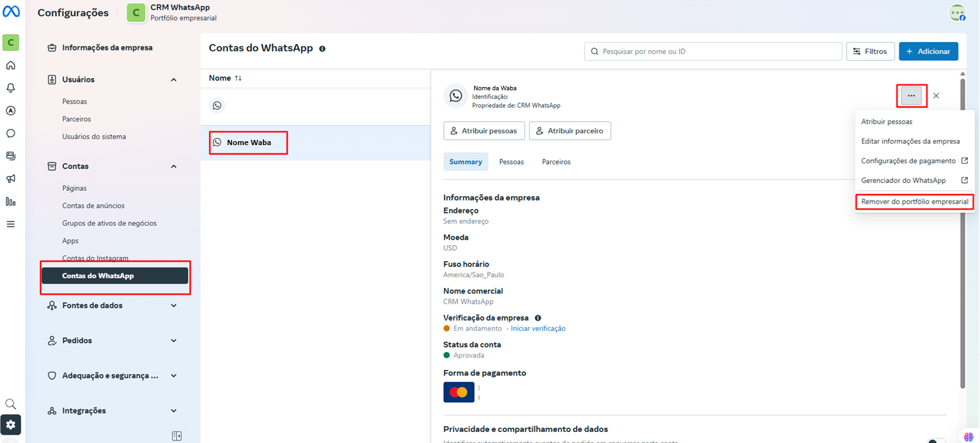Expand the Fontes de dados section
Viewport: 980px width, 443px height.
coord(174,306)
